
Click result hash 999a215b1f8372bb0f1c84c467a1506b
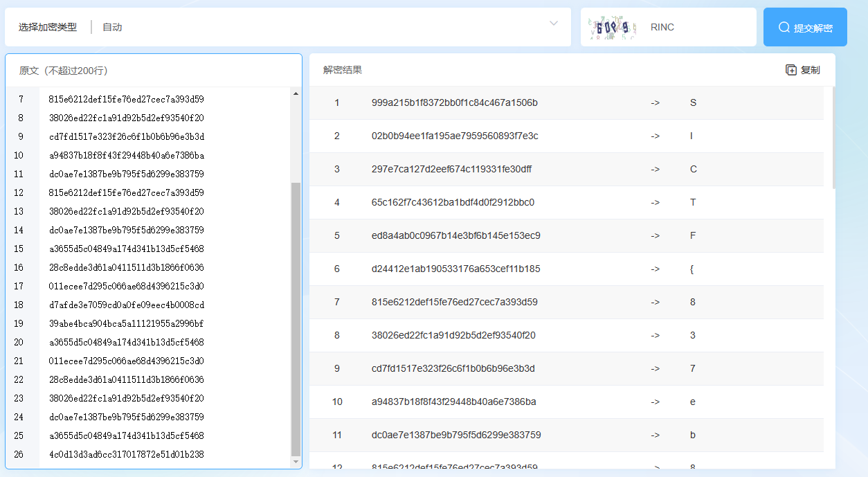click(x=455, y=102)
